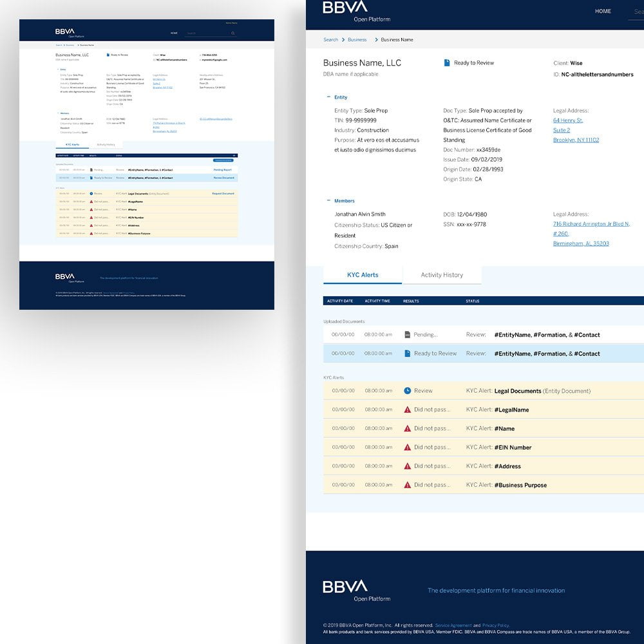The image size is (644, 644).
Task: Click Service Agreement link in large footer
Action: [453, 625]
